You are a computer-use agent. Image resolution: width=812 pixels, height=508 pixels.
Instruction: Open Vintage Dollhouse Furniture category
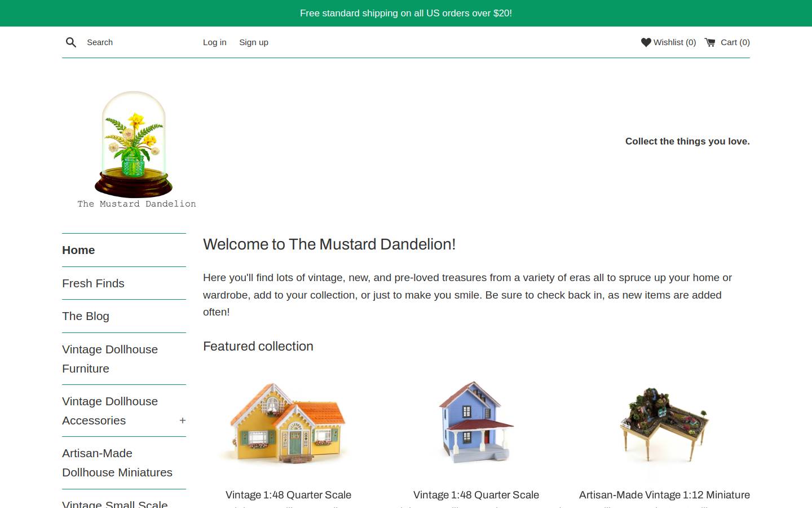click(x=110, y=359)
